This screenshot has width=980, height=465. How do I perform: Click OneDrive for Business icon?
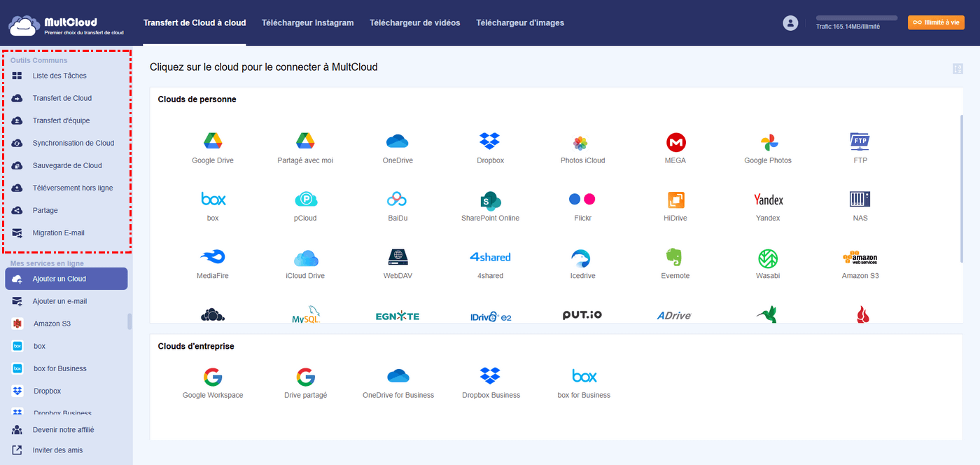coord(398,376)
